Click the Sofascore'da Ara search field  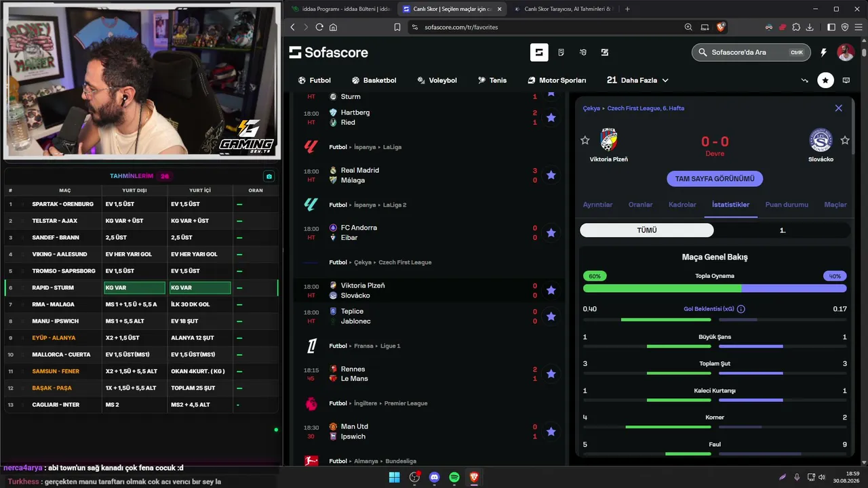pyautogui.click(x=750, y=52)
